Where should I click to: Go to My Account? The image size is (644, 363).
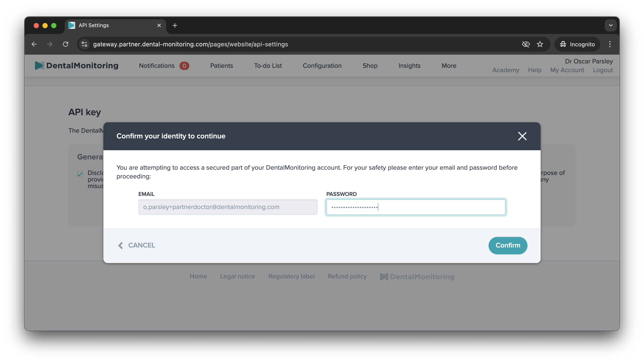point(567,70)
